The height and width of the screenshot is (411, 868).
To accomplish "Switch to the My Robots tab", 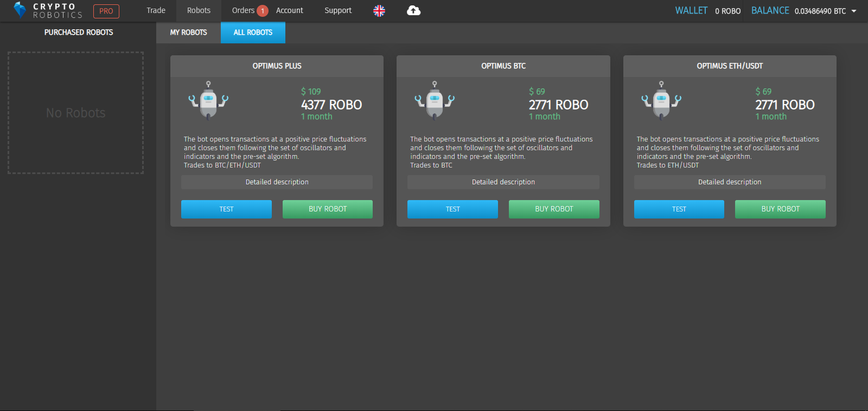I will coord(189,33).
